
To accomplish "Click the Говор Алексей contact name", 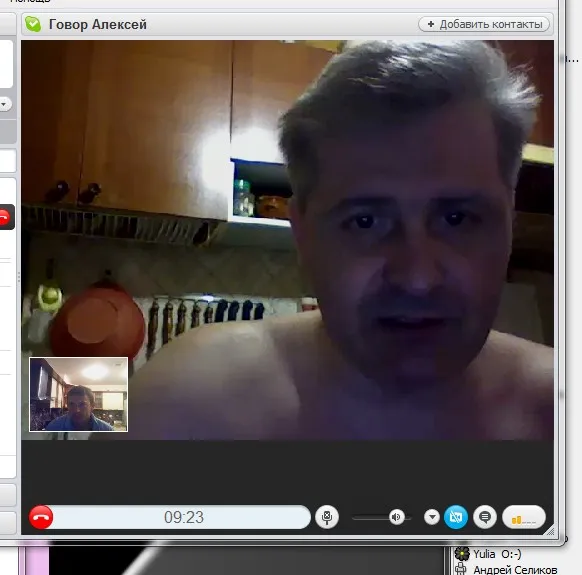I will coord(98,24).
